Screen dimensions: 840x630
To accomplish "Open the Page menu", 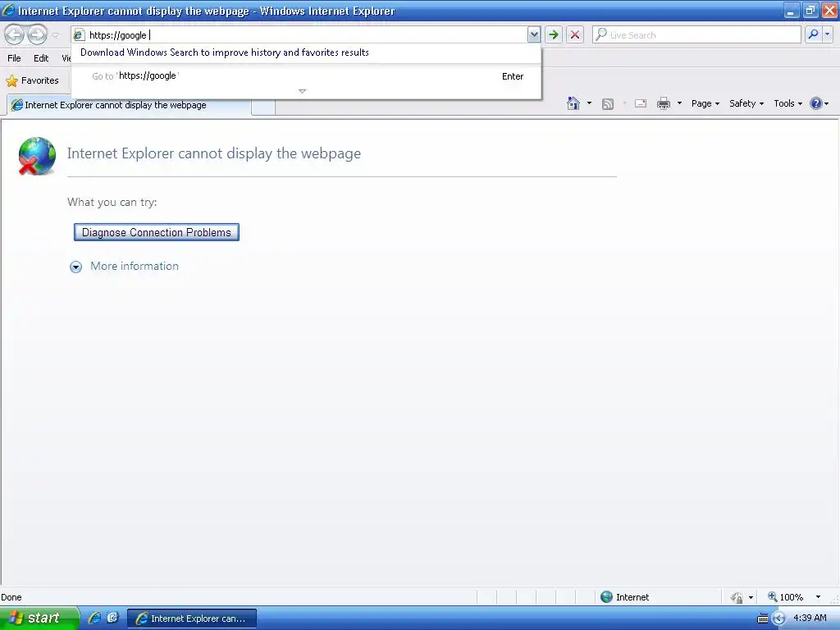I will click(705, 103).
